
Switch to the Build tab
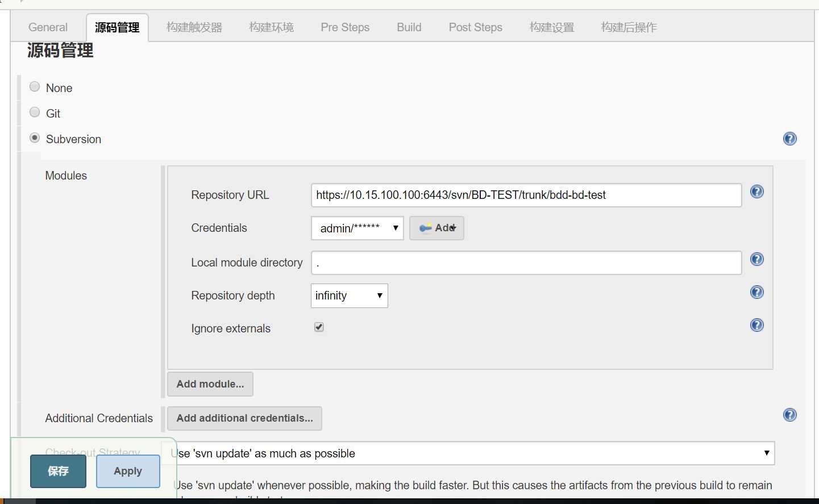(409, 27)
